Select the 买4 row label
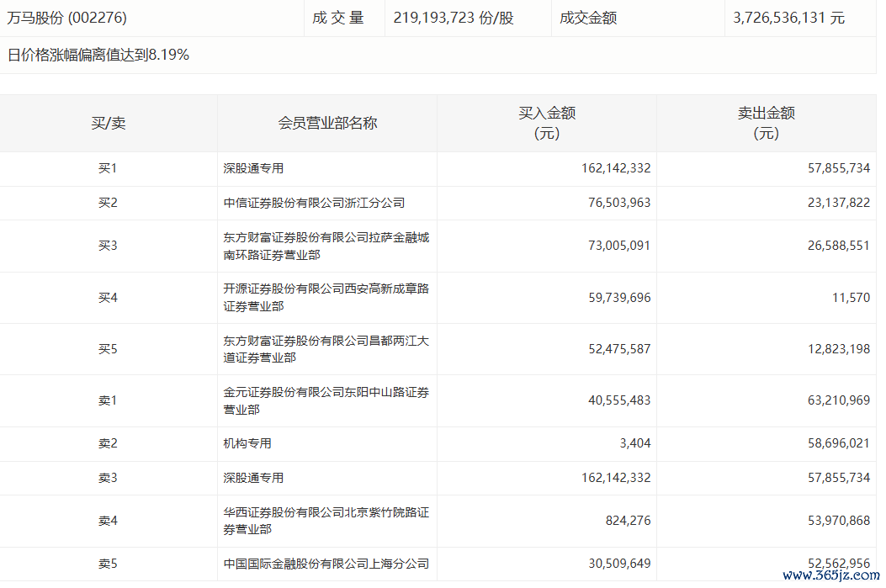The image size is (886, 588). click(108, 298)
